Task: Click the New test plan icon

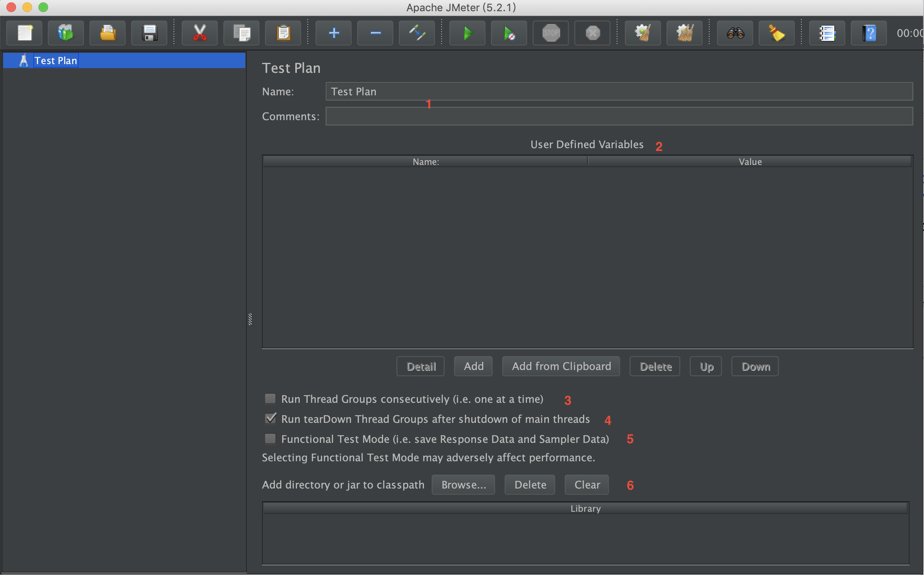Action: 25,33
